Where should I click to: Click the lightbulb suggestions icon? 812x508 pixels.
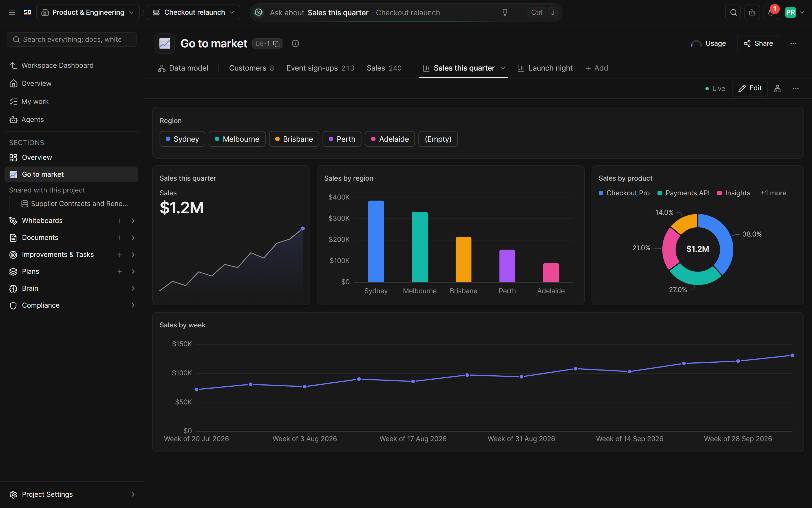coord(505,12)
